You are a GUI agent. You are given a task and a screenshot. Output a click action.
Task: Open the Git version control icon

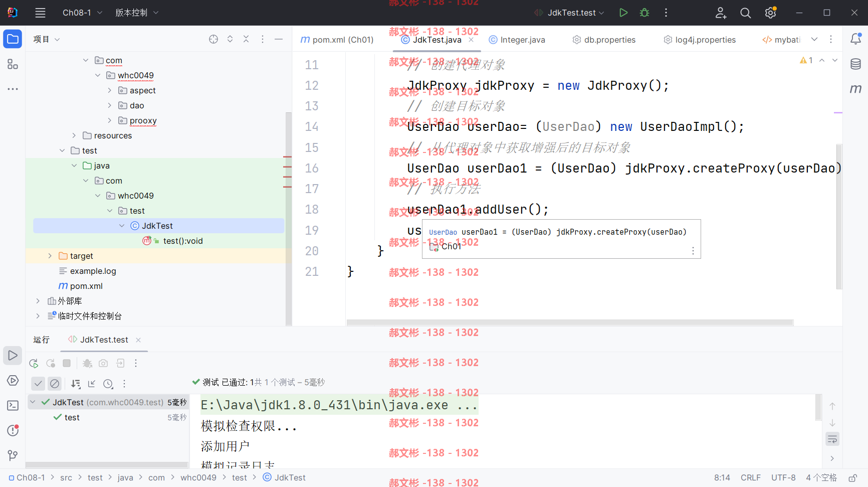point(13,455)
